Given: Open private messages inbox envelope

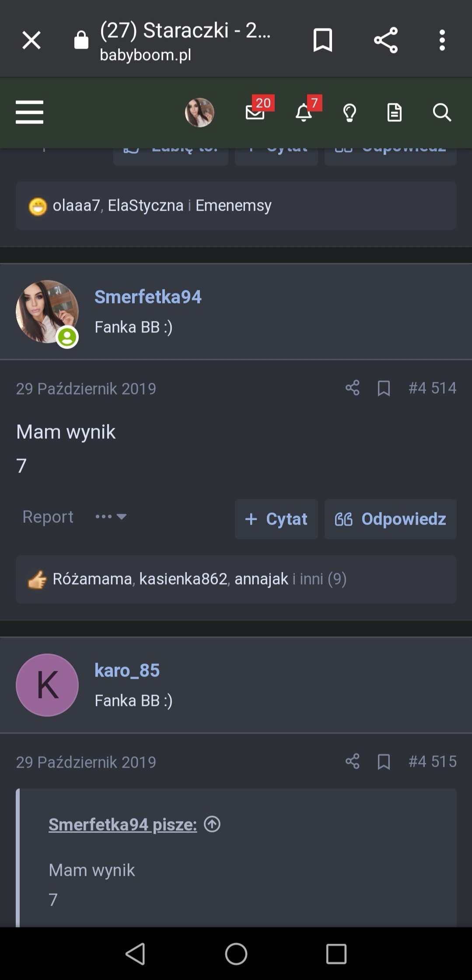Looking at the screenshot, I should point(255,113).
